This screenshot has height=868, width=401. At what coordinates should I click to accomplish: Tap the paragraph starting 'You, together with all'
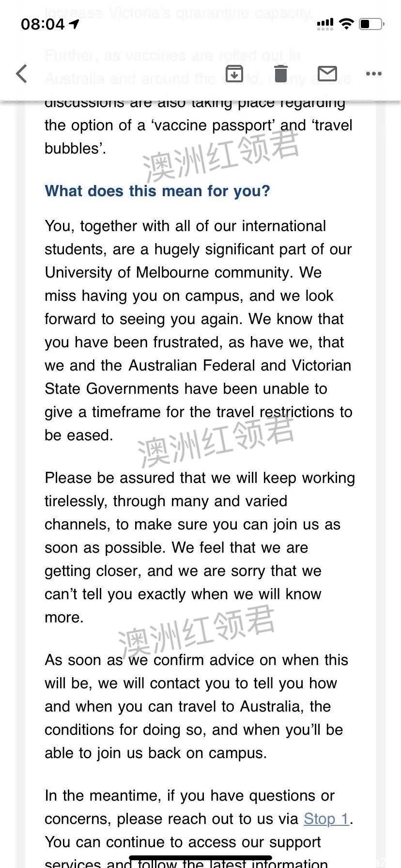tap(199, 330)
